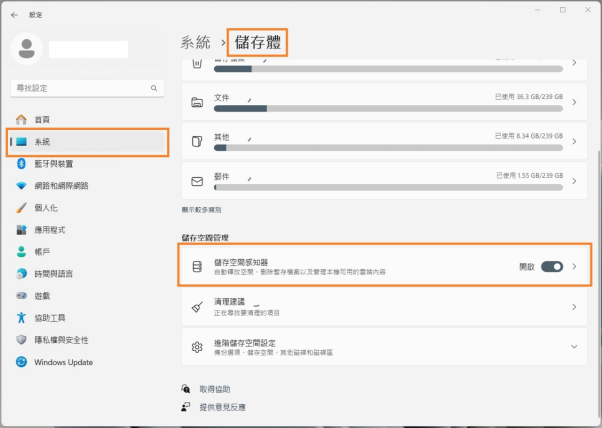Click the accessibility icon beside 協助工具
Image resolution: width=602 pixels, height=428 pixels.
(x=22, y=318)
